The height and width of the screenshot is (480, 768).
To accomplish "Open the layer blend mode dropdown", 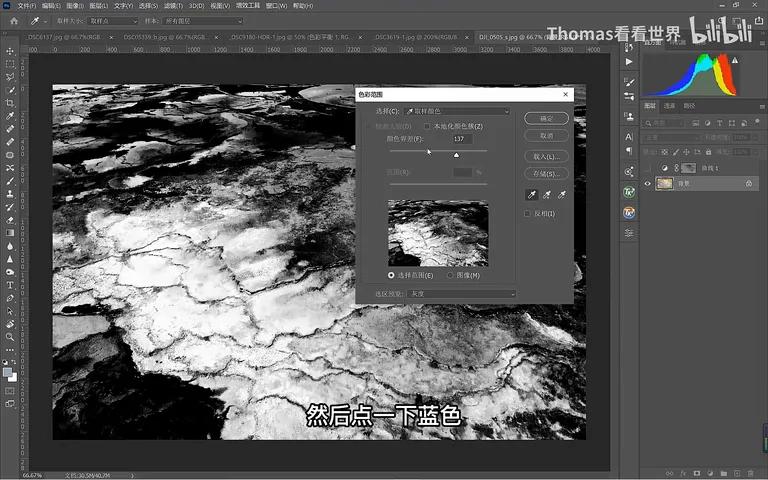I will pyautogui.click(x=672, y=138).
